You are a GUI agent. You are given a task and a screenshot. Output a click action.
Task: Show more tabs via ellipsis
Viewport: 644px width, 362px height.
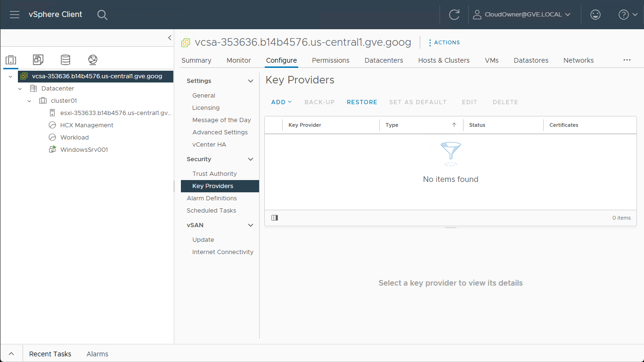(627, 60)
